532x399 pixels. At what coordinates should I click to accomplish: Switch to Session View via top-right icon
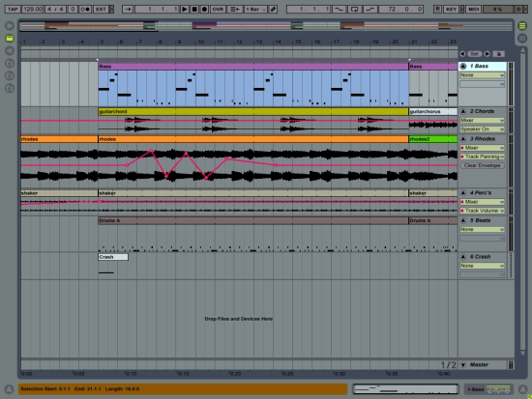[522, 38]
